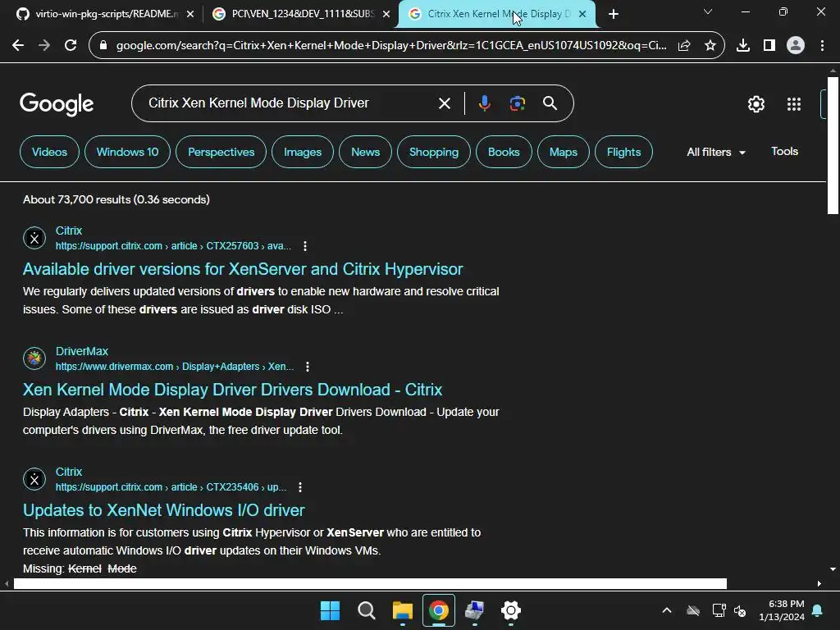Click the scroll right arrow of horizontal scrollbar

(819, 584)
